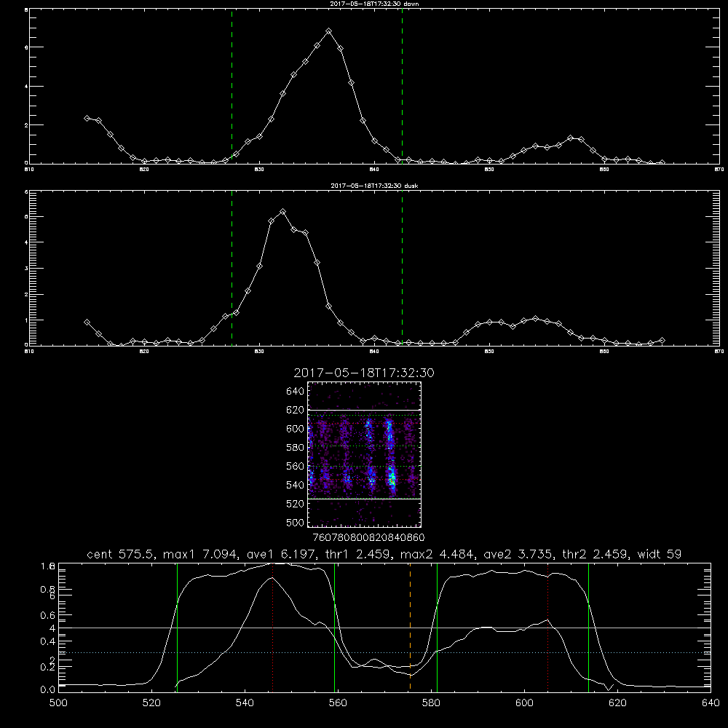This screenshot has height=728, width=728.
Task: Click the '580' label on spectral image vertical axis
Action: [x=295, y=448]
